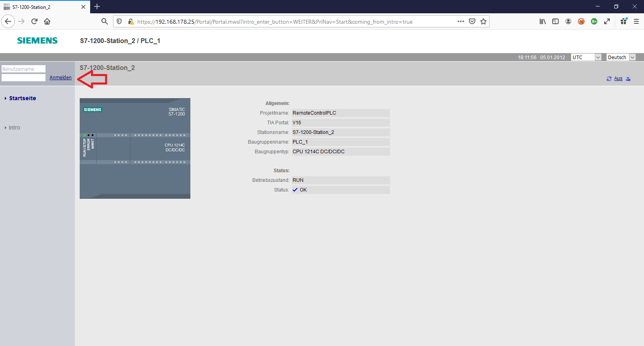Reload the current page

pyautogui.click(x=35, y=21)
